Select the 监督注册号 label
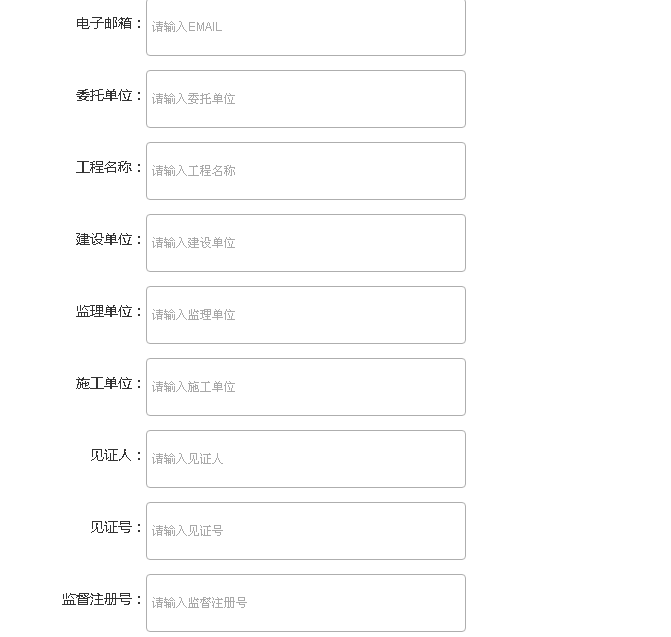Image resolution: width=671 pixels, height=637 pixels. tap(97, 600)
